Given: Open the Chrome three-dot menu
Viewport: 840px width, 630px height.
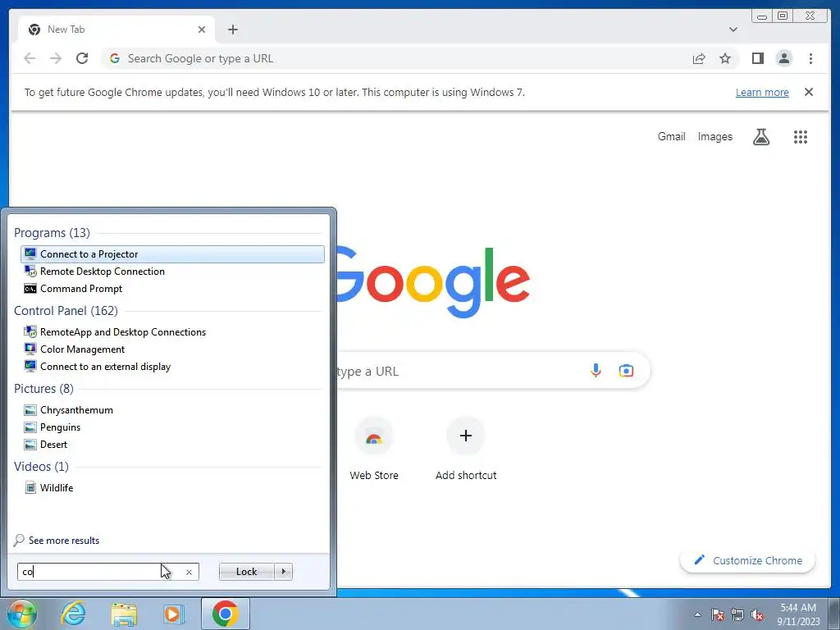Looking at the screenshot, I should pyautogui.click(x=810, y=58).
